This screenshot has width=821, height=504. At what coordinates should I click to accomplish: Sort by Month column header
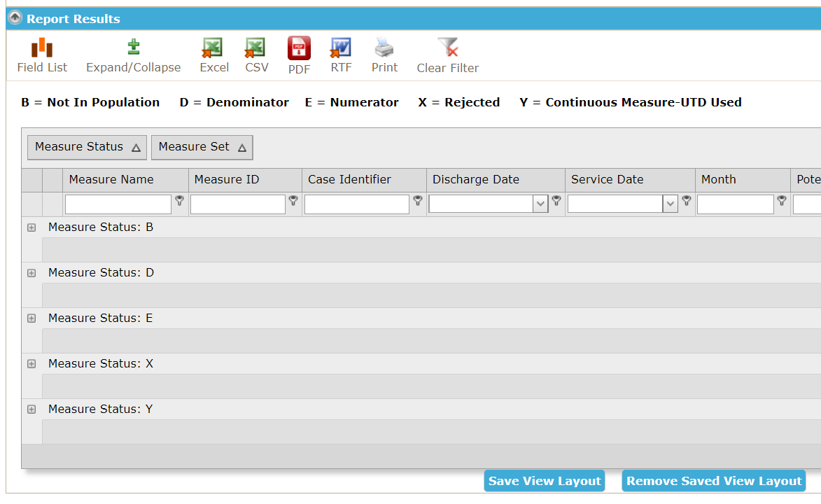click(743, 180)
